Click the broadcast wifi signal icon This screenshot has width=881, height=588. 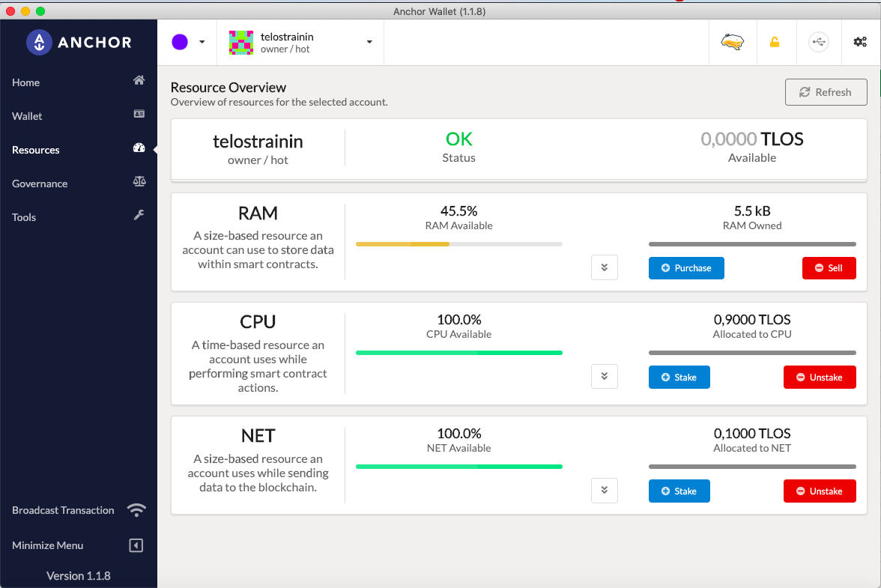click(136, 510)
